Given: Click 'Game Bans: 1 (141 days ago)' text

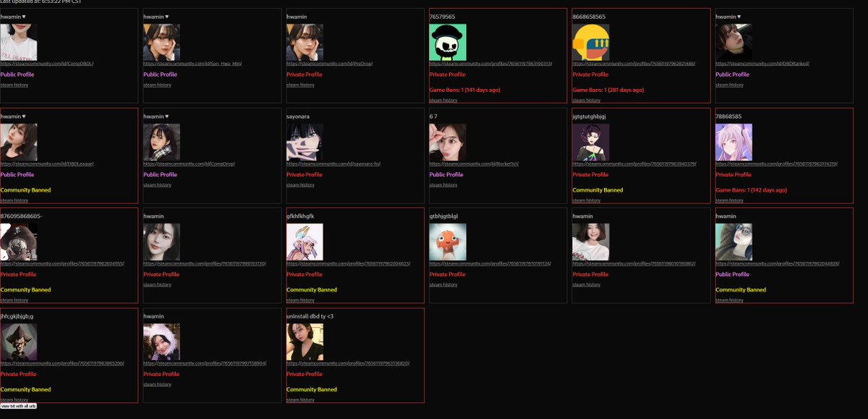Looking at the screenshot, I should pos(465,90).
